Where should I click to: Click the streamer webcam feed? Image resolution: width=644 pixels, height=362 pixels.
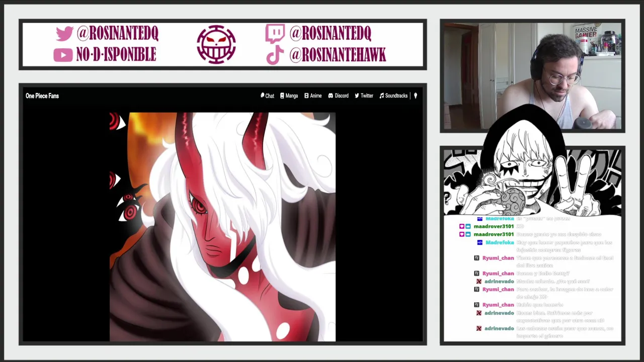pos(532,76)
